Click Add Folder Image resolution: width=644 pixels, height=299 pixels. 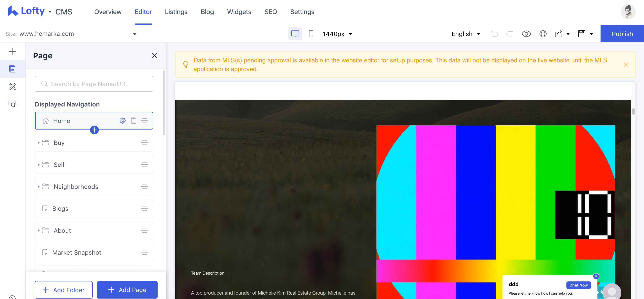[63, 290]
